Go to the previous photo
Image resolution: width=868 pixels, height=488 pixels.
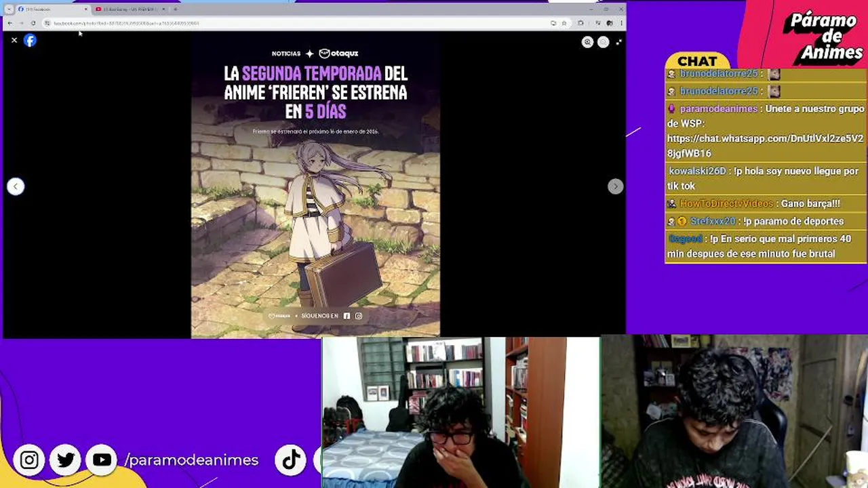click(x=16, y=186)
